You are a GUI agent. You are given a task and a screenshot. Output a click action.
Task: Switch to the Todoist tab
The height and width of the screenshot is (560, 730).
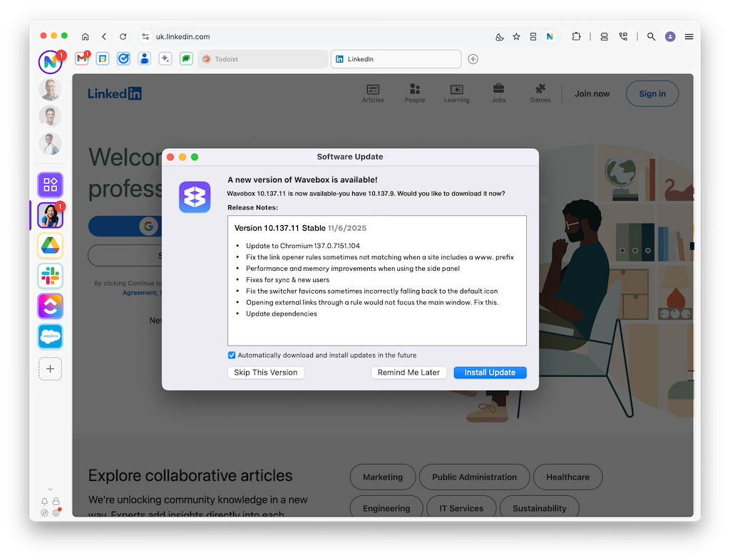tap(263, 59)
